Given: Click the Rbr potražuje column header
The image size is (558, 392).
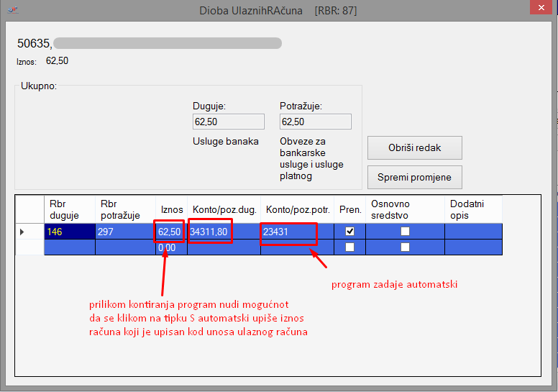Looking at the screenshot, I should point(125,209).
